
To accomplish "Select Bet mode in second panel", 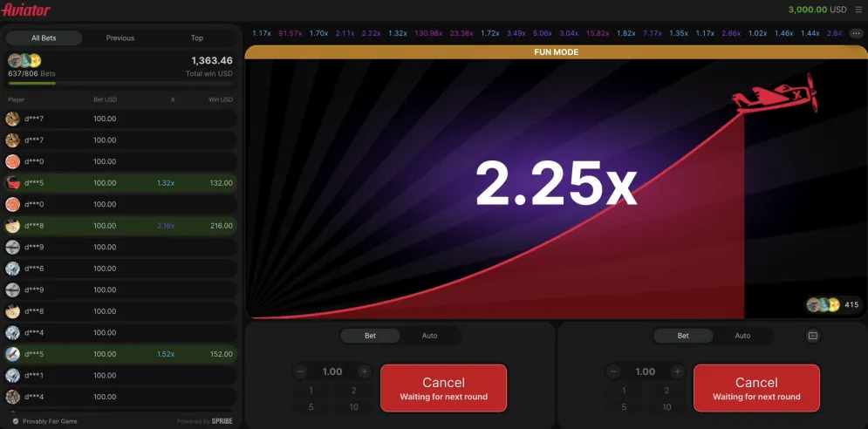I will point(683,336).
